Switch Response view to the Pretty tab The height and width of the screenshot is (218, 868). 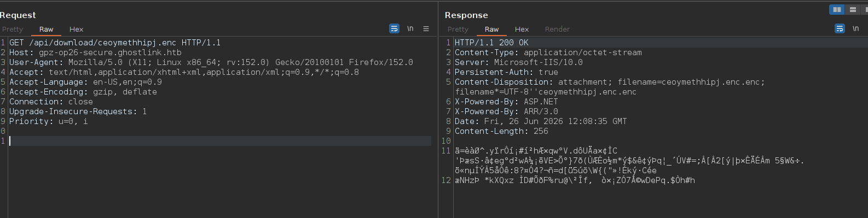point(458,30)
